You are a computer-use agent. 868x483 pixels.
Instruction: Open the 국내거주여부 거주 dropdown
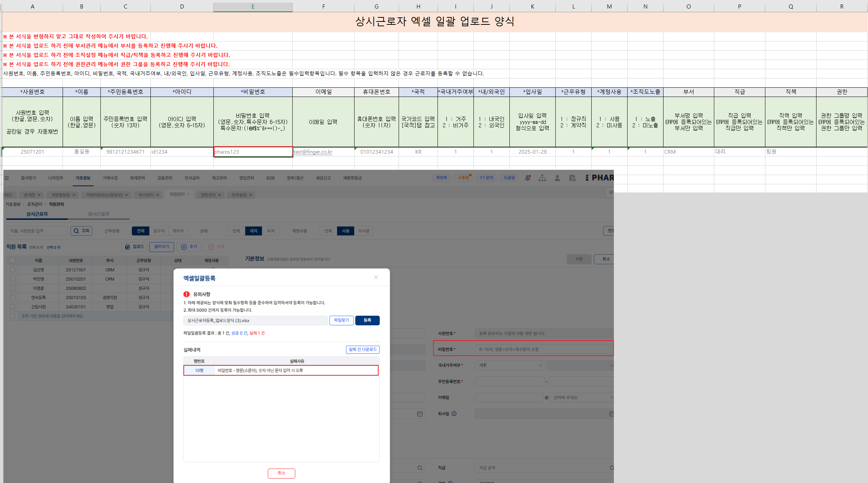(510, 366)
